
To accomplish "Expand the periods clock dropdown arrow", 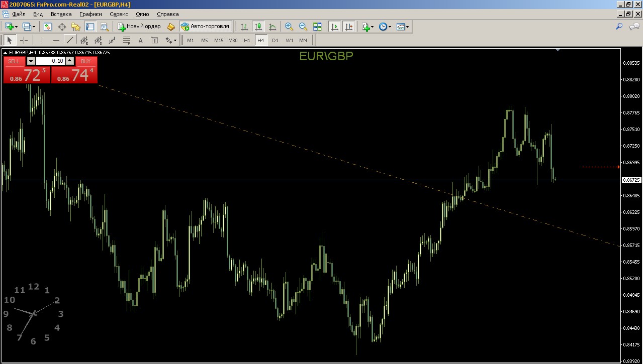I will pyautogui.click(x=390, y=27).
